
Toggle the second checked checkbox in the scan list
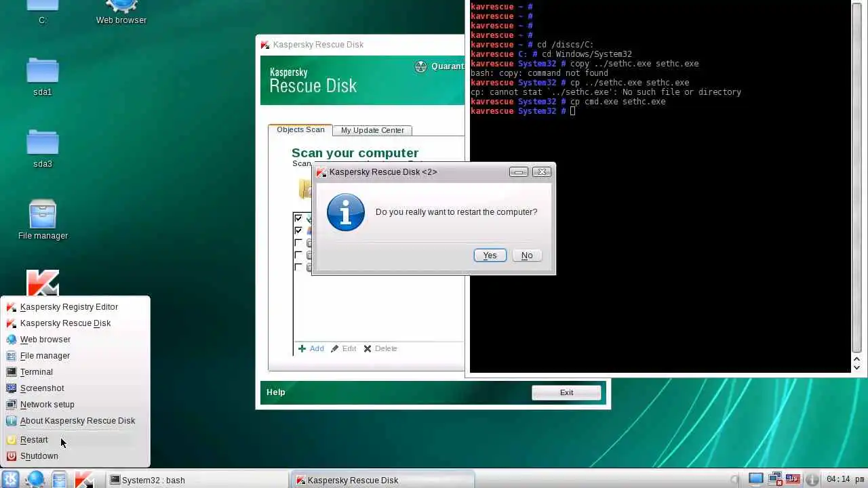pos(298,230)
